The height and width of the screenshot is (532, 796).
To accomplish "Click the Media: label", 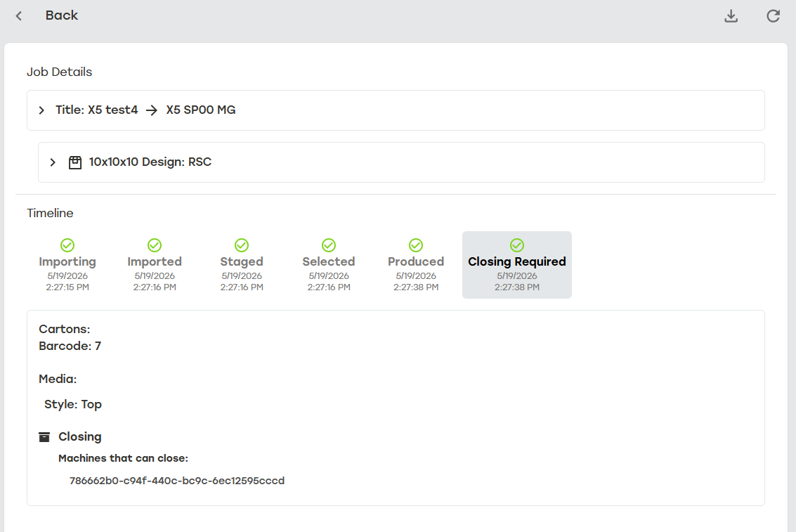I will pyautogui.click(x=58, y=379).
